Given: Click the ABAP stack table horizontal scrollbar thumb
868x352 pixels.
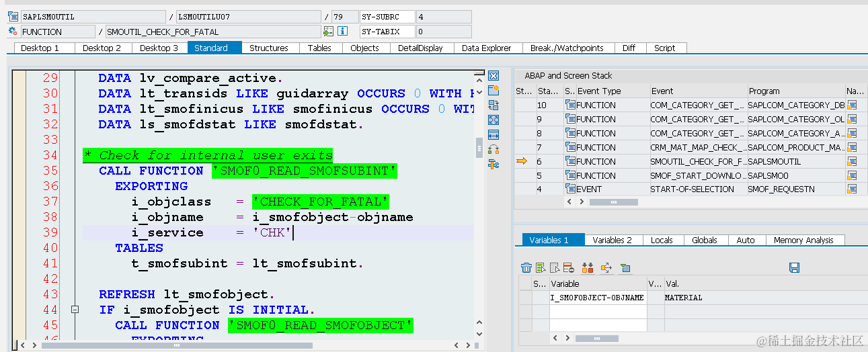Looking at the screenshot, I should click(x=613, y=202).
